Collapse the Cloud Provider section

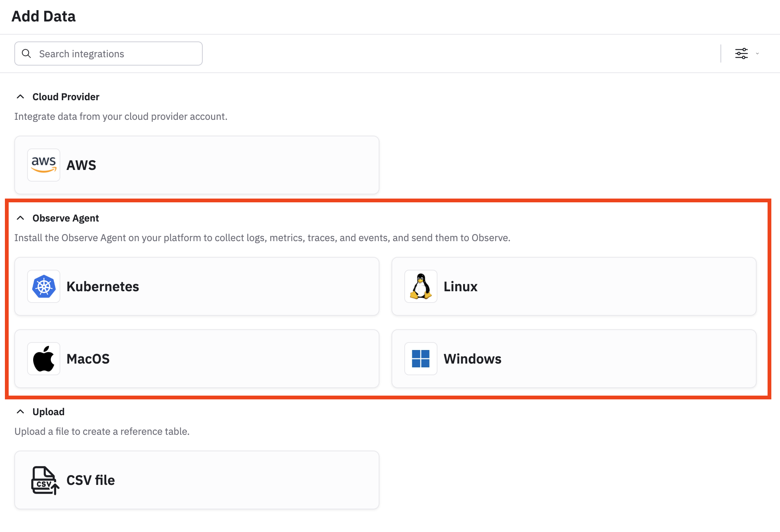tap(21, 97)
